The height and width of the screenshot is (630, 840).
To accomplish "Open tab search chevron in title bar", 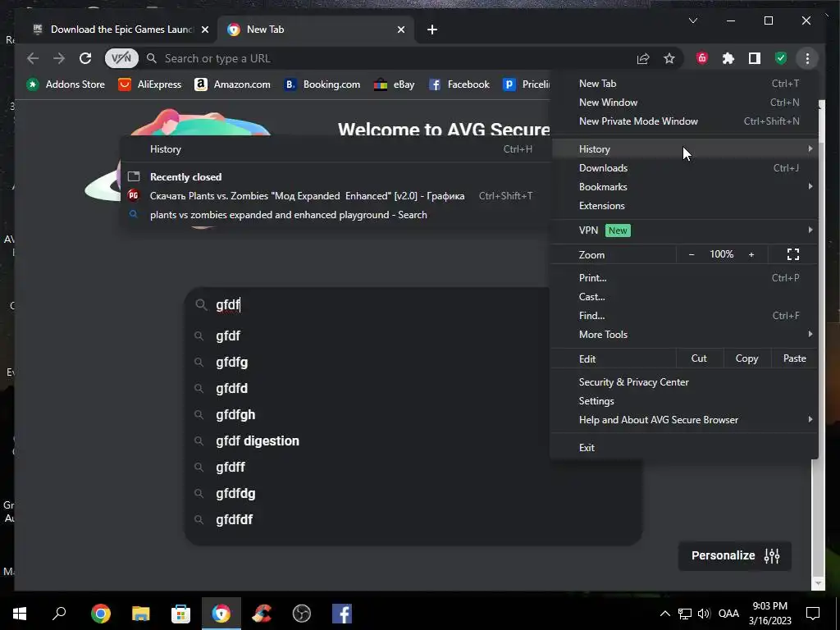I will [692, 21].
